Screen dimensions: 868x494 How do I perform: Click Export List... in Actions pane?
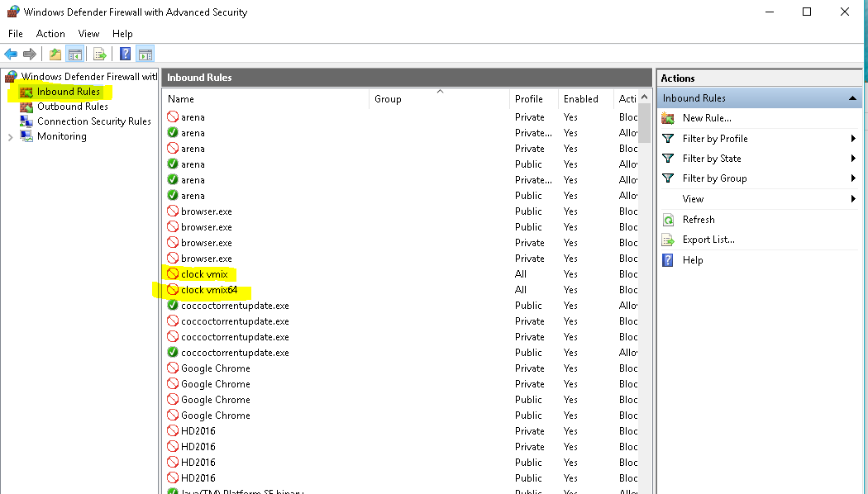pyautogui.click(x=708, y=240)
